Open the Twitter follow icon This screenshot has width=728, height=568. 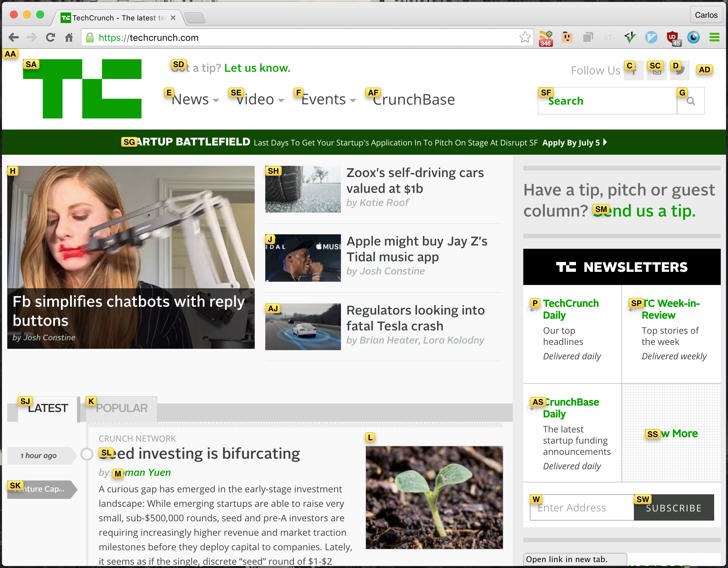click(680, 71)
